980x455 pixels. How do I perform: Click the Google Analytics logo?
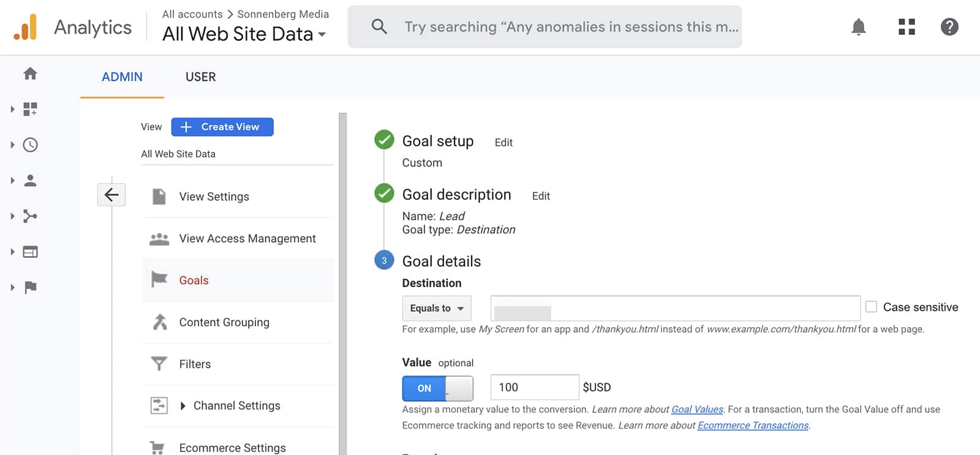point(25,27)
